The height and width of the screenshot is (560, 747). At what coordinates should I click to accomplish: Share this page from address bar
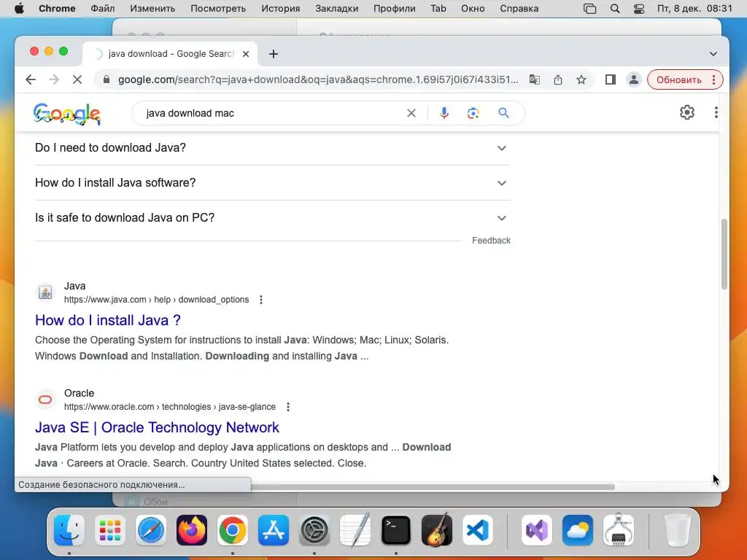pyautogui.click(x=558, y=79)
